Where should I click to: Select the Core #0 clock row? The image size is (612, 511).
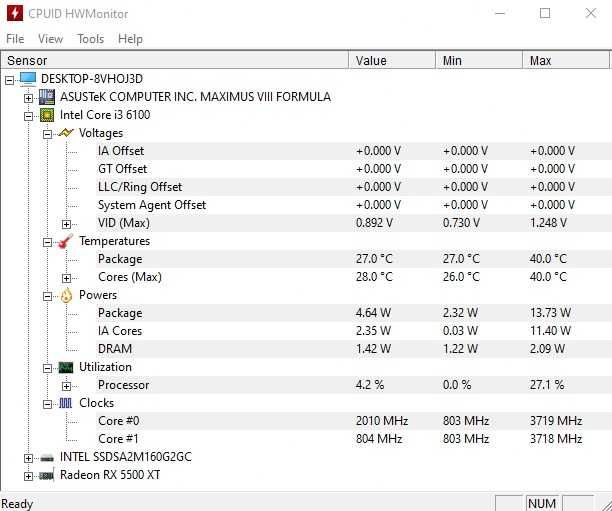(354, 421)
